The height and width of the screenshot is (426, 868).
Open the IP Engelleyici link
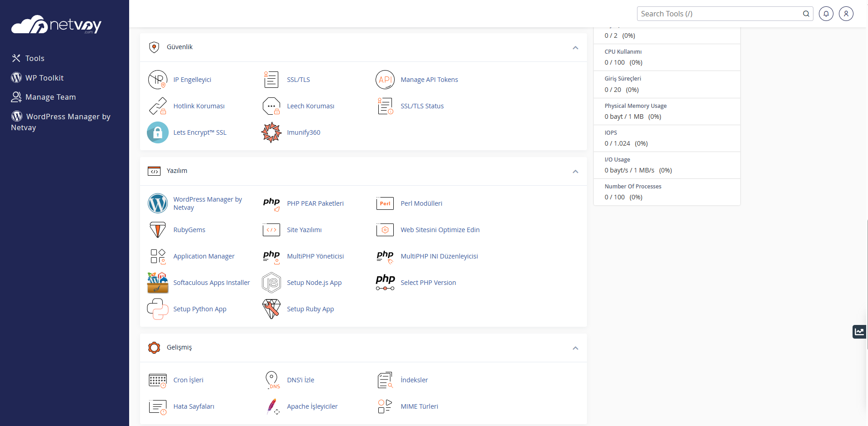pyautogui.click(x=192, y=79)
